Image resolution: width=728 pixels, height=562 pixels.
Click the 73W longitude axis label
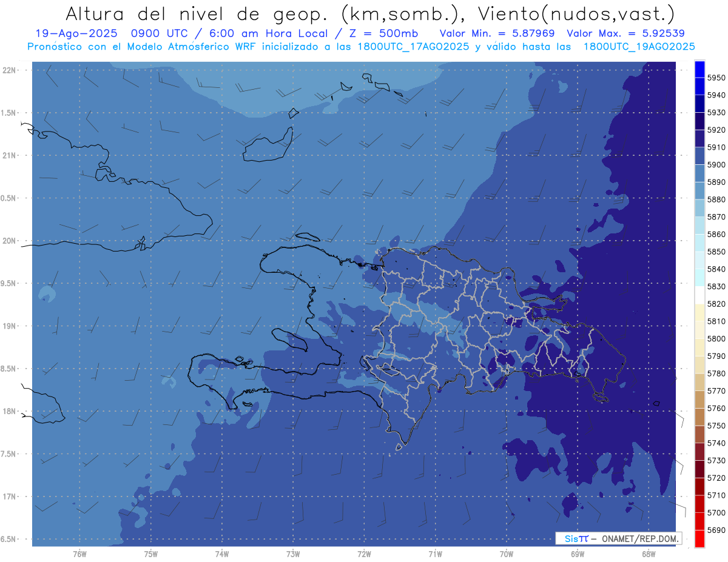coord(293,554)
